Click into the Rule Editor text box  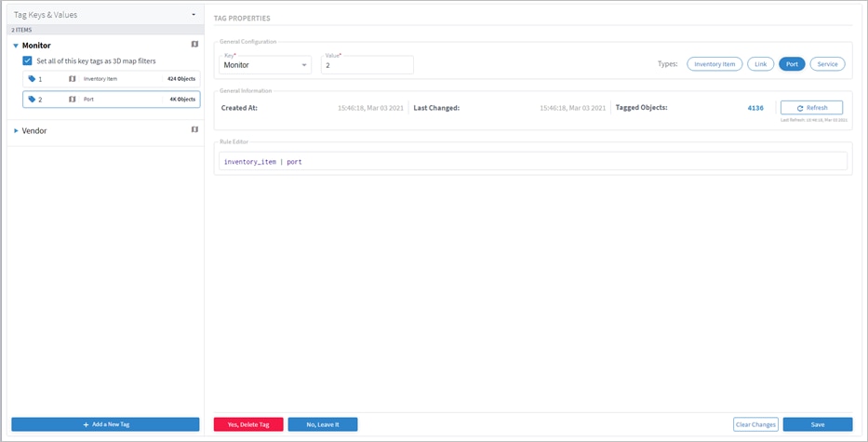[532, 161]
